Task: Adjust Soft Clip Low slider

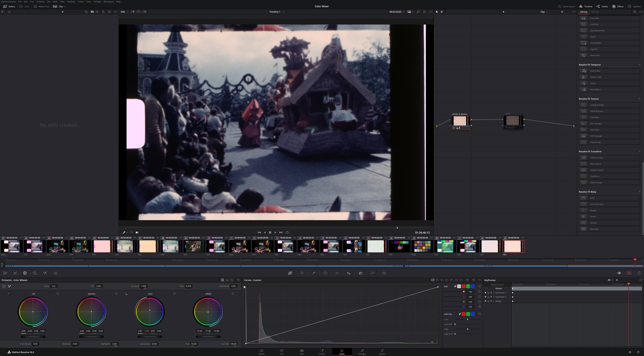Action: pos(468,319)
